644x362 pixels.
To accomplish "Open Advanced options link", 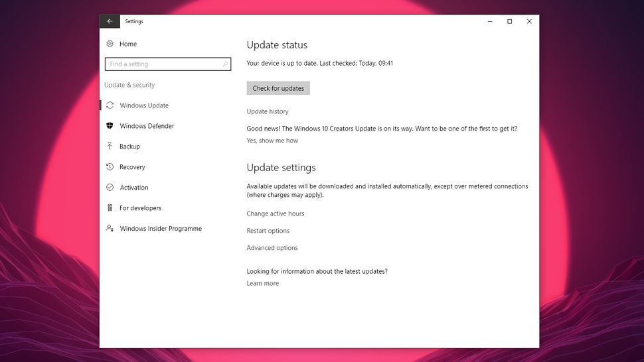I will [272, 248].
